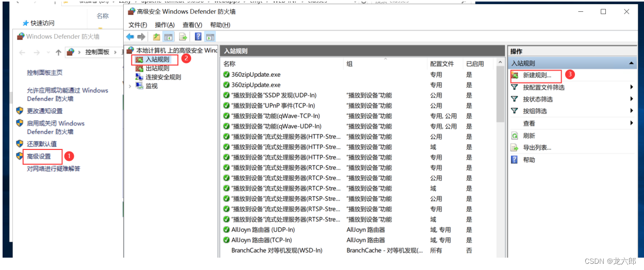The width and height of the screenshot is (644, 270).
Task: Click the 监视 monitor icon in tree
Action: pos(139,86)
